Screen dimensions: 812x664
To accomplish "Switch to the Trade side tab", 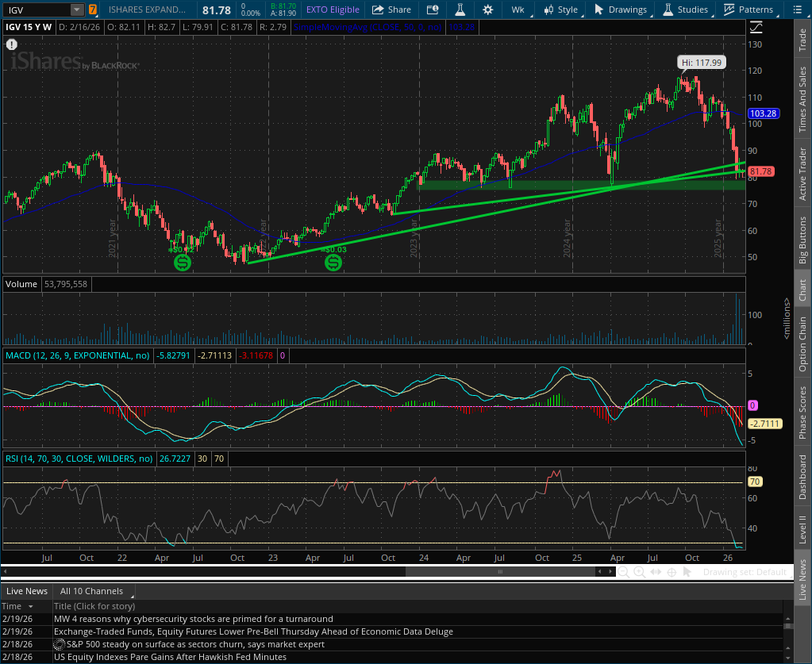I will 802,40.
